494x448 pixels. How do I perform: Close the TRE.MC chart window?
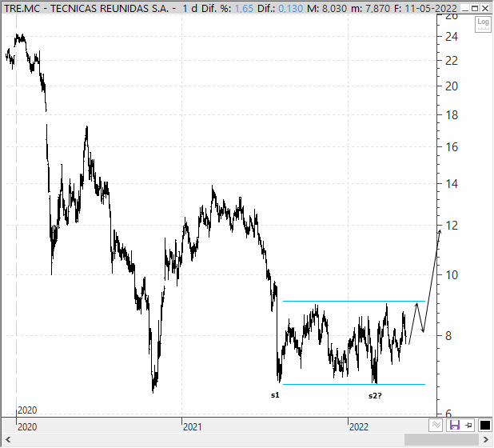[485, 9]
